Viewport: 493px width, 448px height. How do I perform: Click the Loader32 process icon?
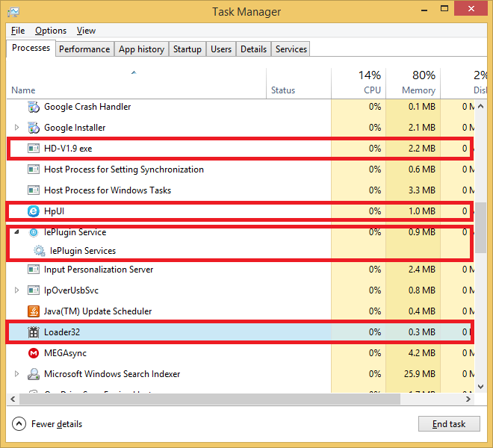(x=34, y=332)
